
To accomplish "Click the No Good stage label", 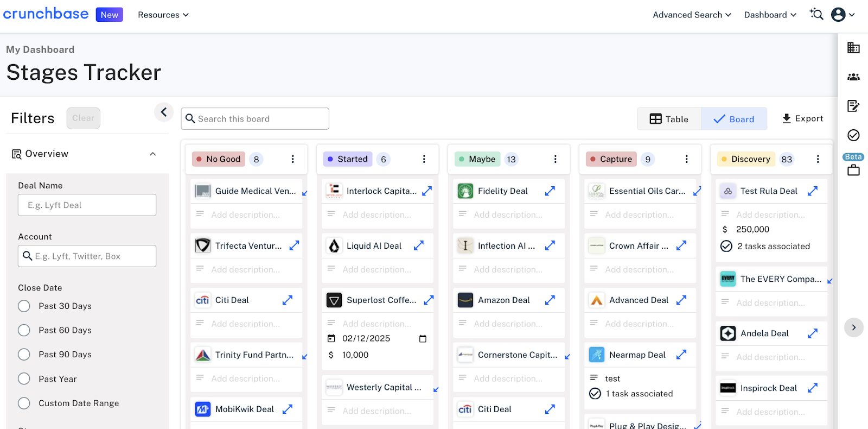I will [x=219, y=159].
